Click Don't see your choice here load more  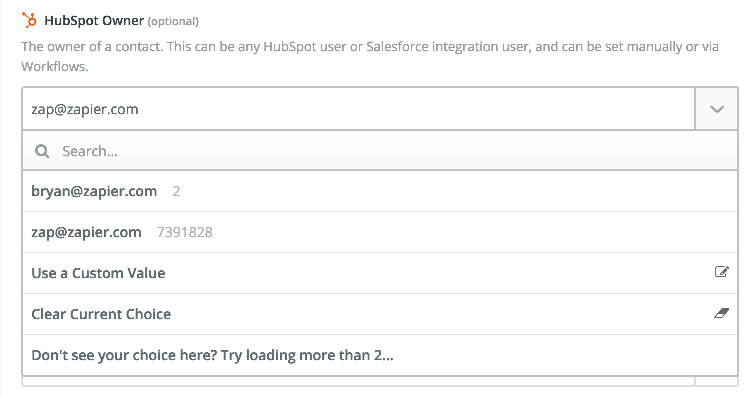point(380,355)
